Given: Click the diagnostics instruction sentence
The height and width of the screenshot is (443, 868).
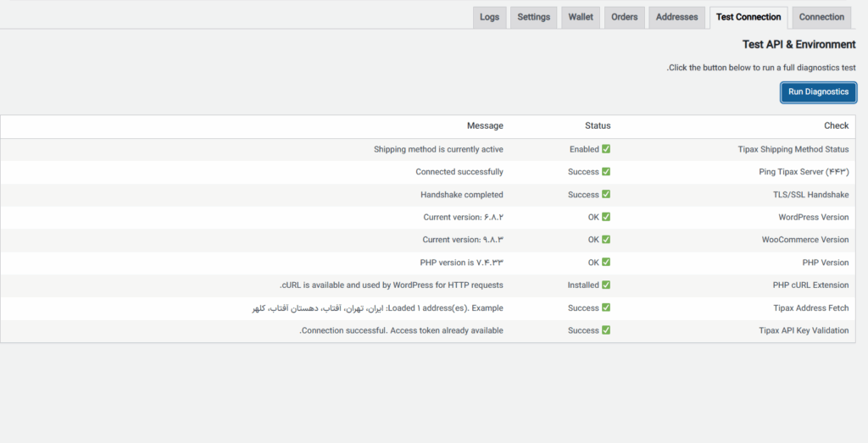Looking at the screenshot, I should point(761,68).
